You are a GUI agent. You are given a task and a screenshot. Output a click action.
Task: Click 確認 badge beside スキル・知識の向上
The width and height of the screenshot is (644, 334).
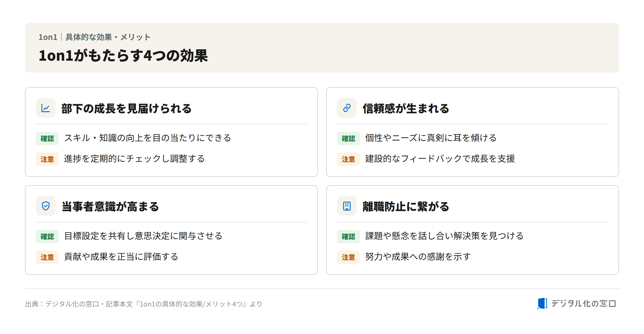click(x=47, y=138)
